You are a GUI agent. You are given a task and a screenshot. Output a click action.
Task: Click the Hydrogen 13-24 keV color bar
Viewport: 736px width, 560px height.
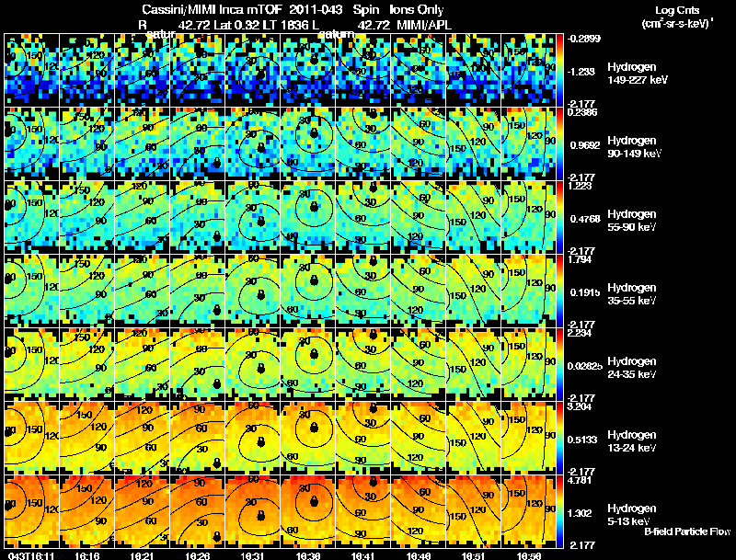559,438
